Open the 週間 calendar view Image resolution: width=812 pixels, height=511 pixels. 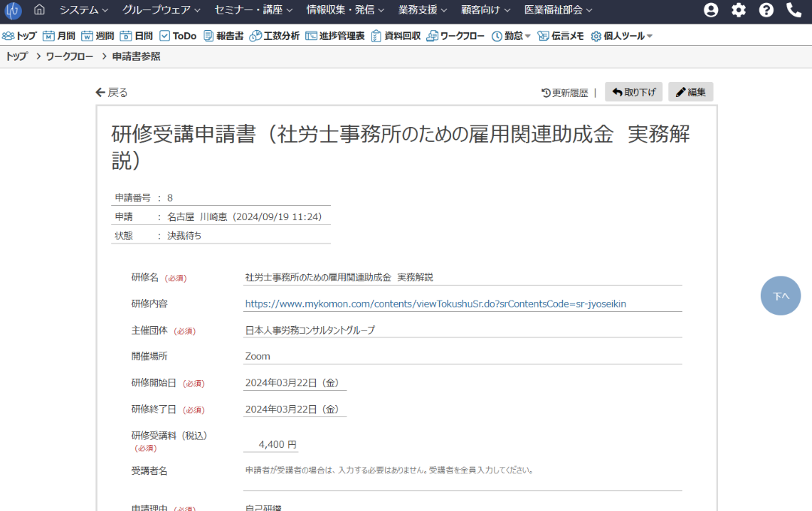pos(97,36)
